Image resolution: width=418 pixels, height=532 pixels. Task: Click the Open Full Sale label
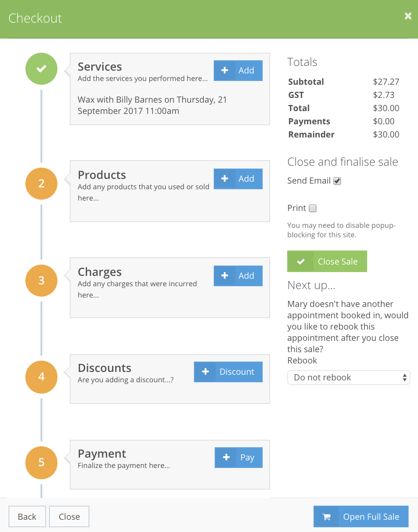point(371,517)
